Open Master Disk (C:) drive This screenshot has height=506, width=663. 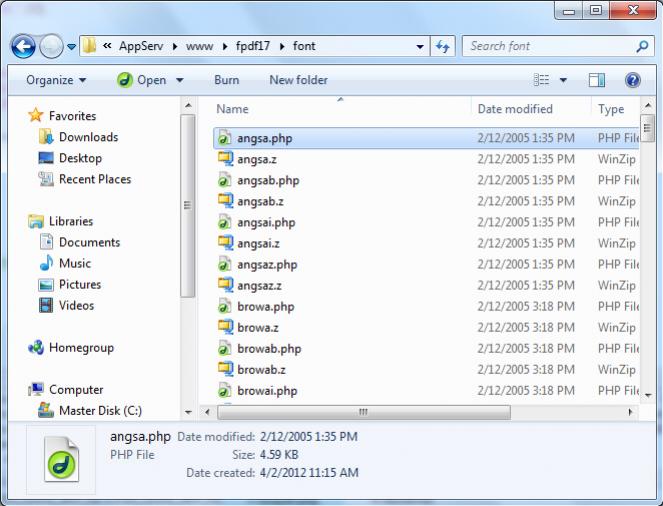tap(101, 411)
